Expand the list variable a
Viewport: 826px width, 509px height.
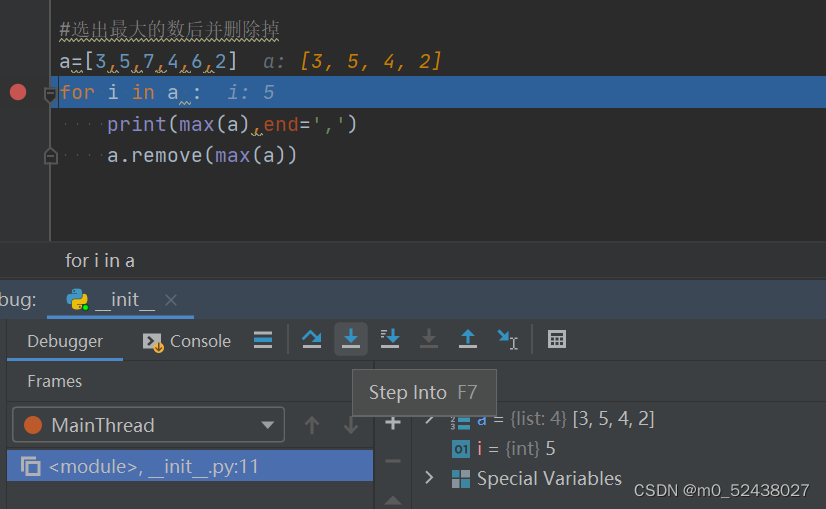429,420
